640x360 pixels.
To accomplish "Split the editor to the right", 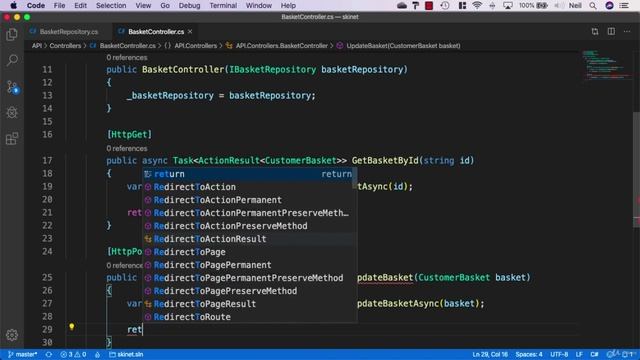I will [x=611, y=31].
